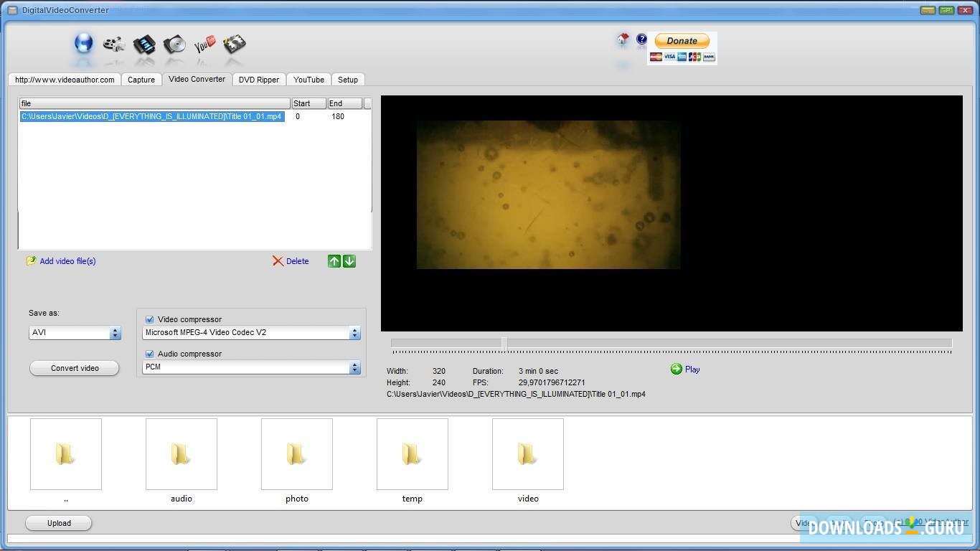Select the DVD disc ripper icon
980x551 pixels.
pos(174,44)
